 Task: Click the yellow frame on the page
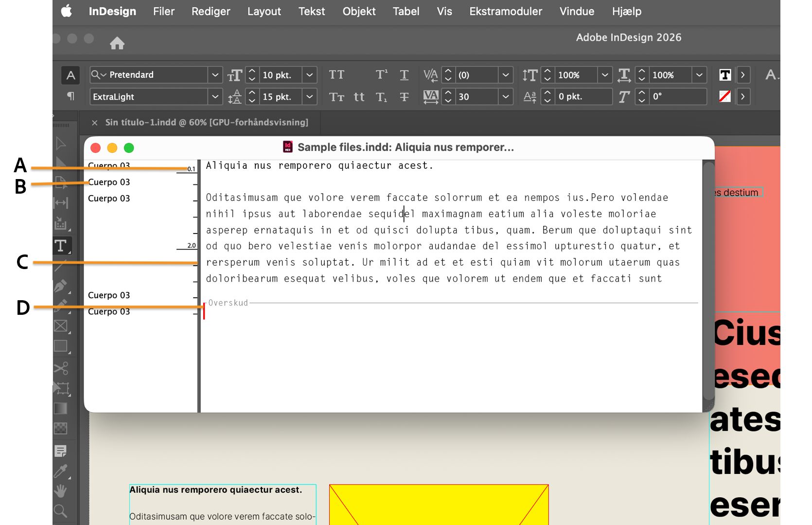[439, 505]
